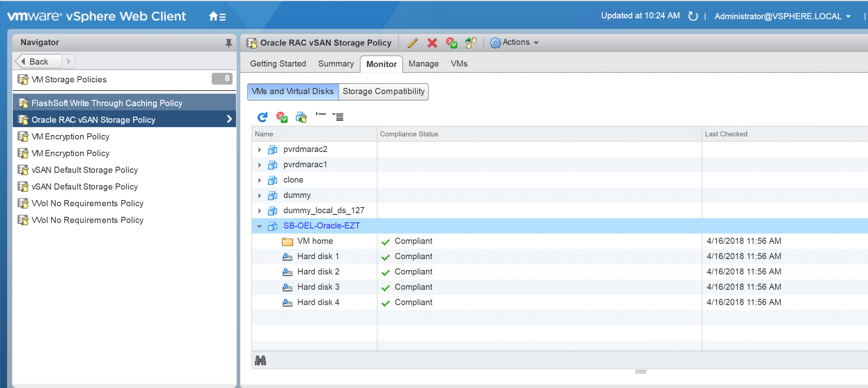The image size is (868, 388).
Task: Click blue refresh icon above table
Action: coord(262,117)
